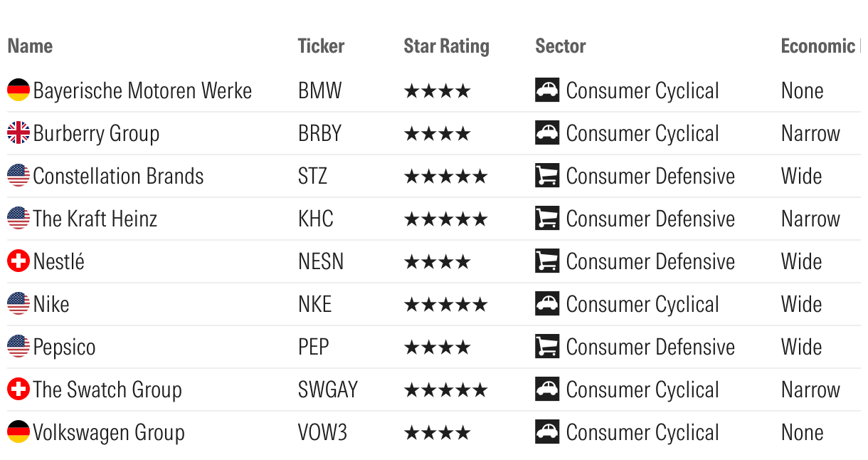Click the shopping cart icon in Constellation Brands row
868x460 pixels.
click(x=547, y=176)
